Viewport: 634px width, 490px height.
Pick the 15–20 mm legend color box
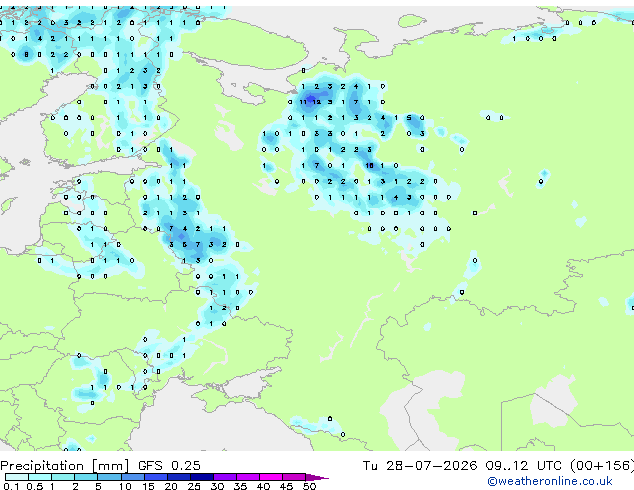(155, 477)
